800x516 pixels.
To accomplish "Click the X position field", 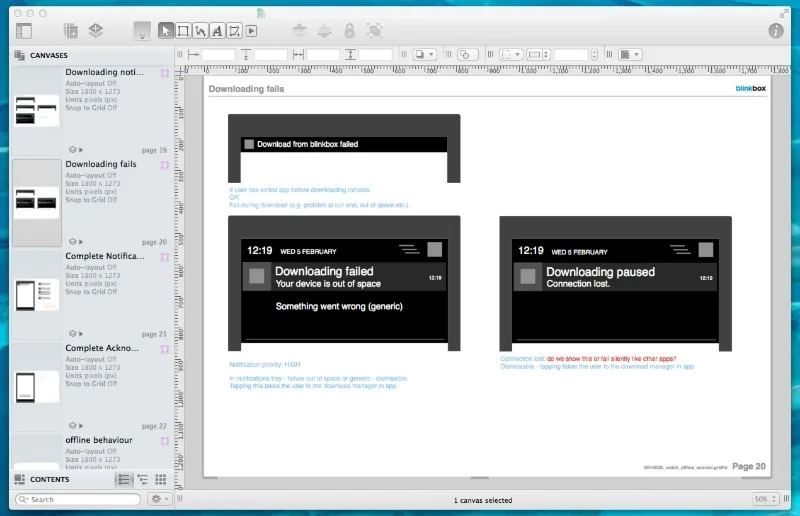I will [218, 55].
